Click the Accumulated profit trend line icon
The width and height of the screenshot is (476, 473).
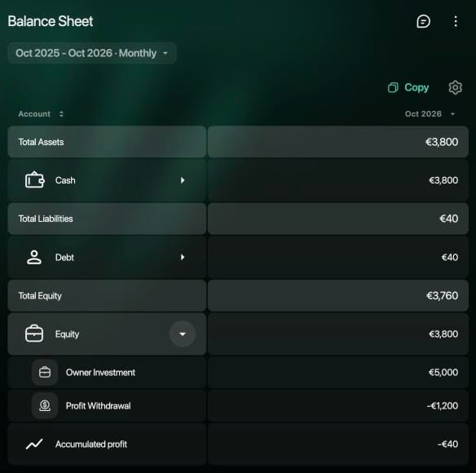tap(34, 444)
